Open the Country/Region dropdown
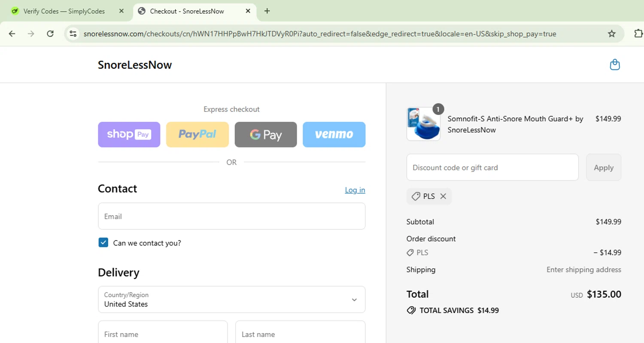644x343 pixels. pyautogui.click(x=231, y=299)
